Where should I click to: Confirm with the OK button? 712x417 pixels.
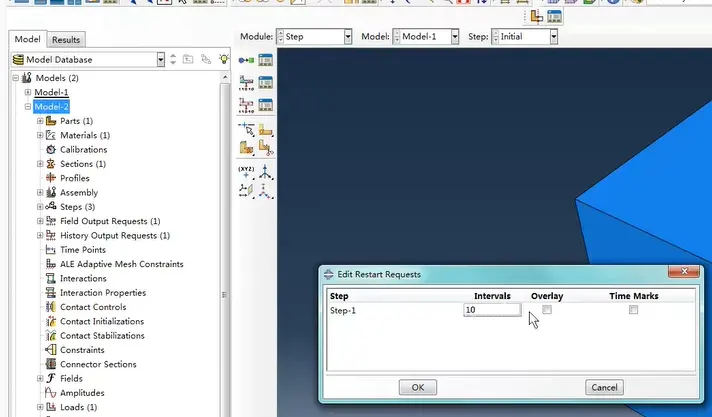point(418,387)
